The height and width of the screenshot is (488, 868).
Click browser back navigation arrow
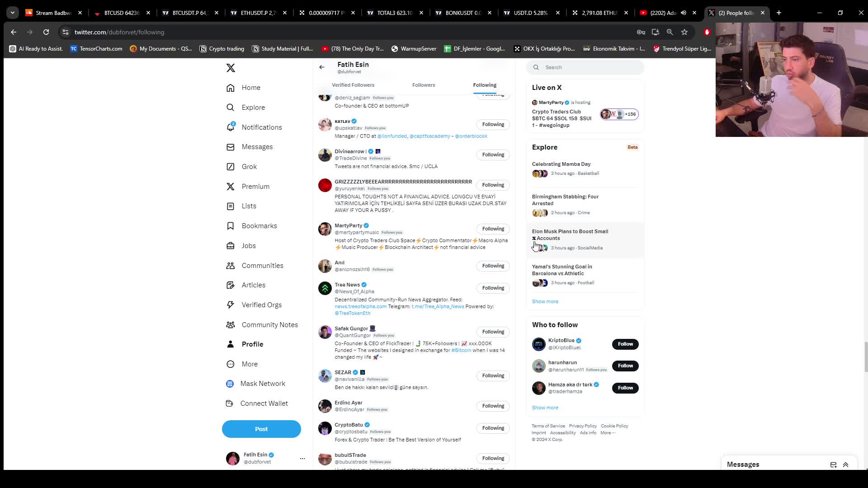coord(14,32)
